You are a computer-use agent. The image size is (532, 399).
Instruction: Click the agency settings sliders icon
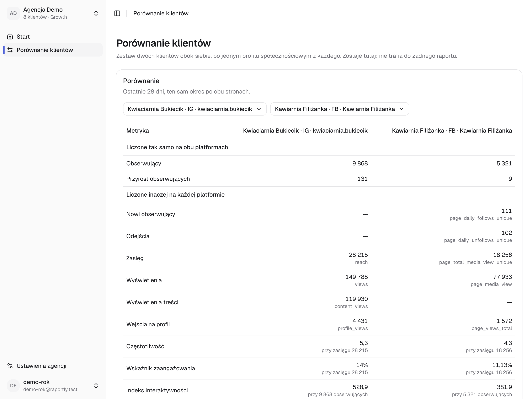point(10,366)
